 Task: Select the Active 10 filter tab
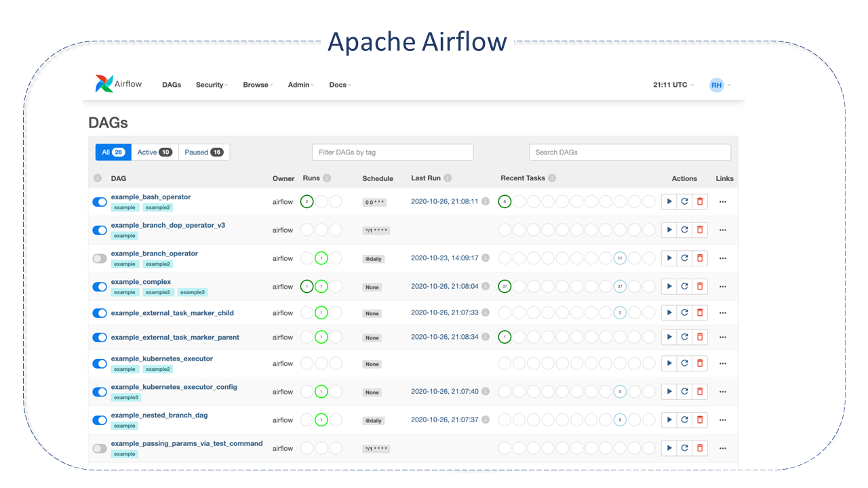(x=155, y=152)
